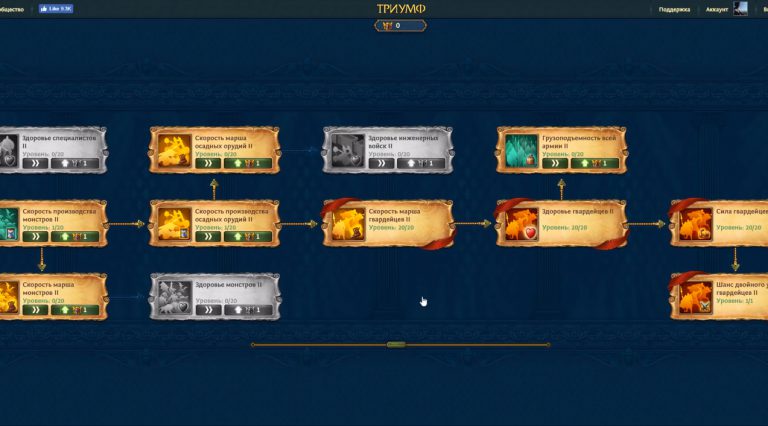Click the Уровень: 20/20 text under Здоровье гвардейцев II
The height and width of the screenshot is (426, 768).
click(x=564, y=228)
